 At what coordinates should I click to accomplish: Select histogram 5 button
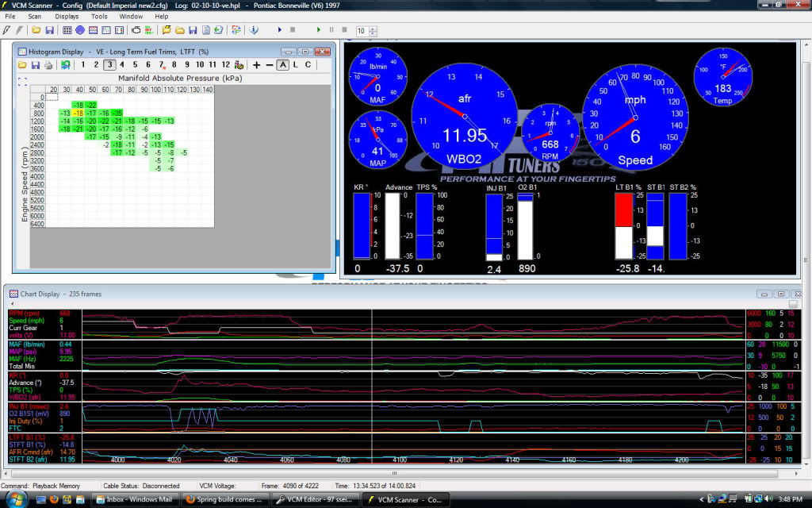pyautogui.click(x=135, y=65)
